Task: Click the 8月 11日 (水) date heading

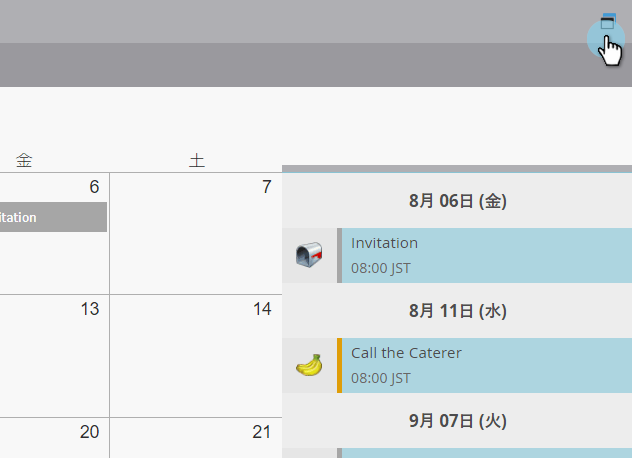Action: point(457,311)
